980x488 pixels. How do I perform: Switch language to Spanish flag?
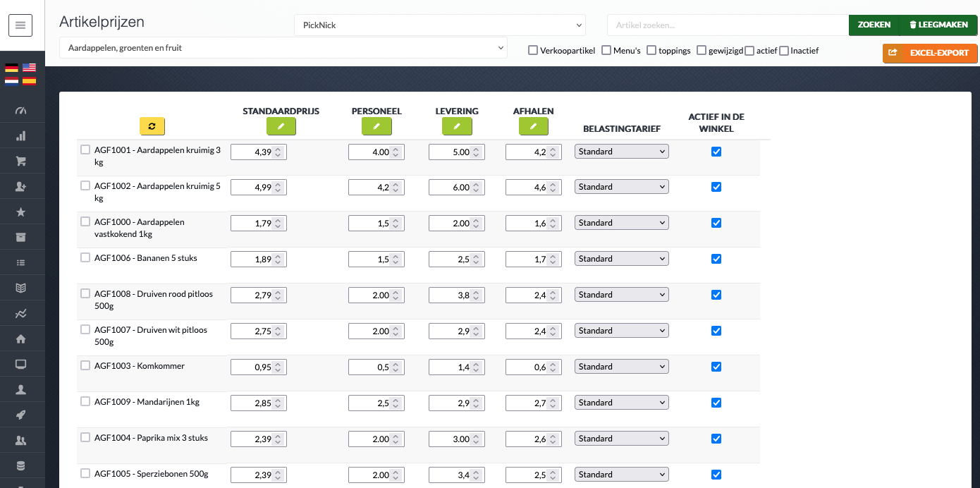(29, 81)
